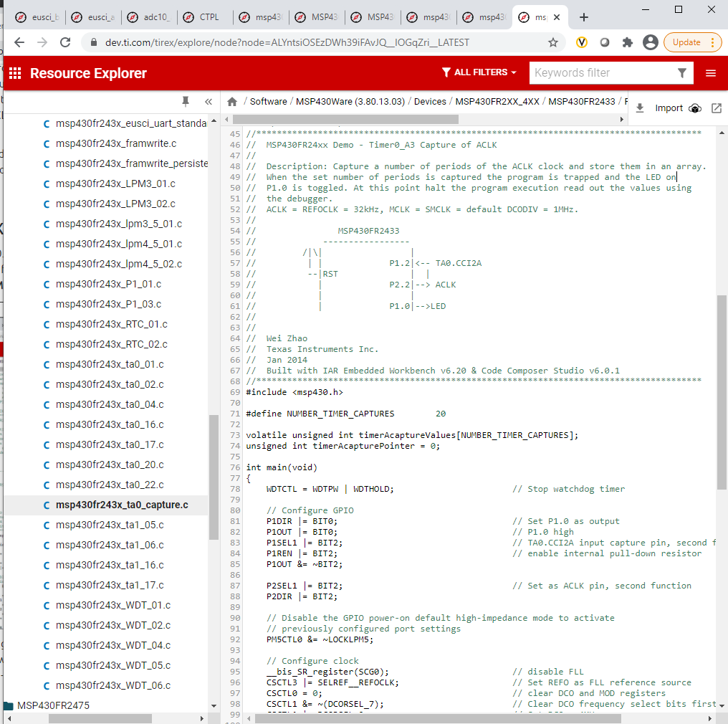Click MSP430FR2XX_4XX in the breadcrumb
This screenshot has height=724, width=728.
pyautogui.click(x=497, y=102)
